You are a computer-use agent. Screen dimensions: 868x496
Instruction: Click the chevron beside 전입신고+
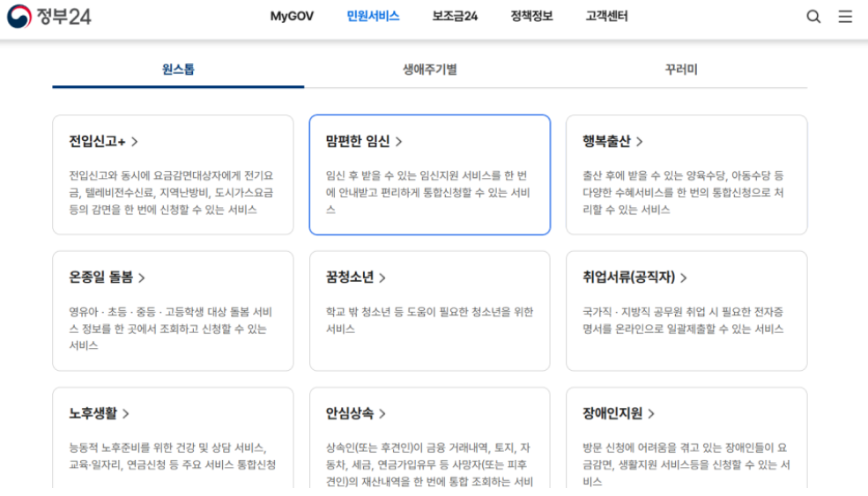(x=135, y=142)
